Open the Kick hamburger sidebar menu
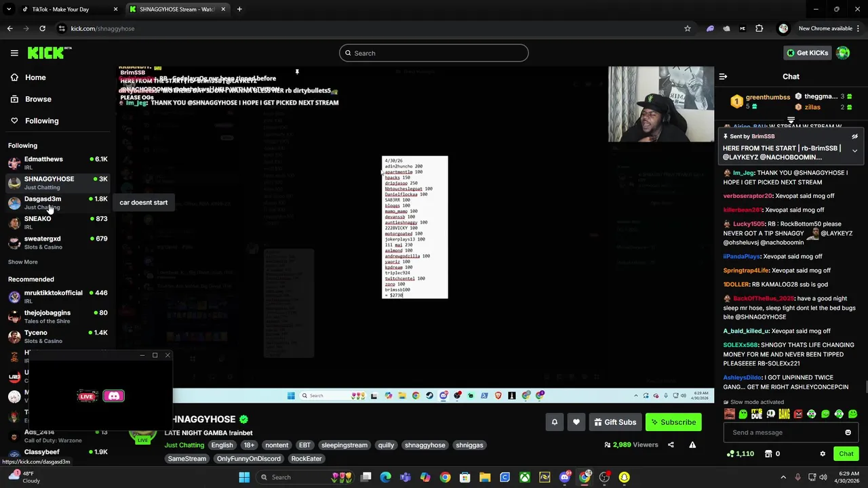The width and height of the screenshot is (868, 488). tap(14, 53)
